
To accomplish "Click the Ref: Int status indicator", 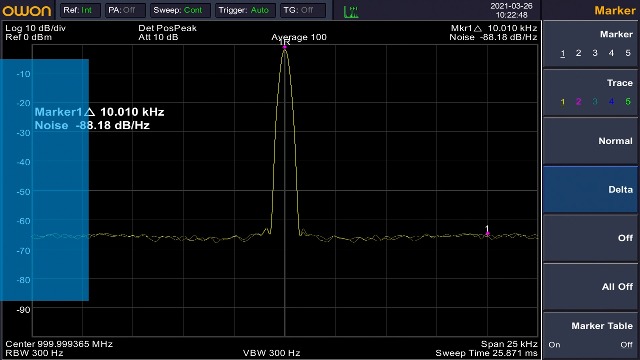I will 80,10.
